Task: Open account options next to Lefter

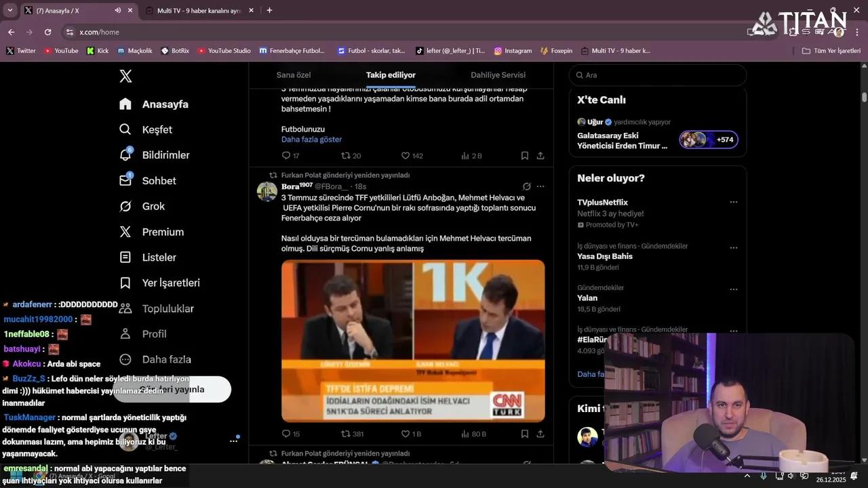Action: coord(233,441)
